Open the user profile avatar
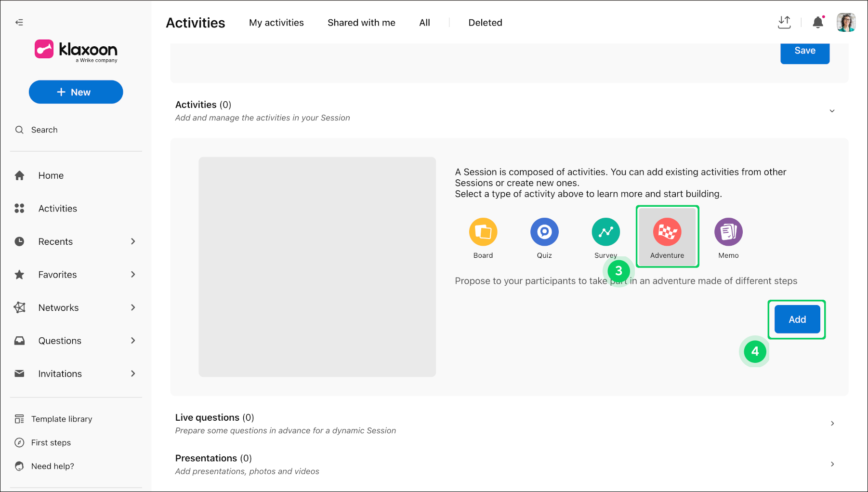The width and height of the screenshot is (868, 492). pos(846,22)
